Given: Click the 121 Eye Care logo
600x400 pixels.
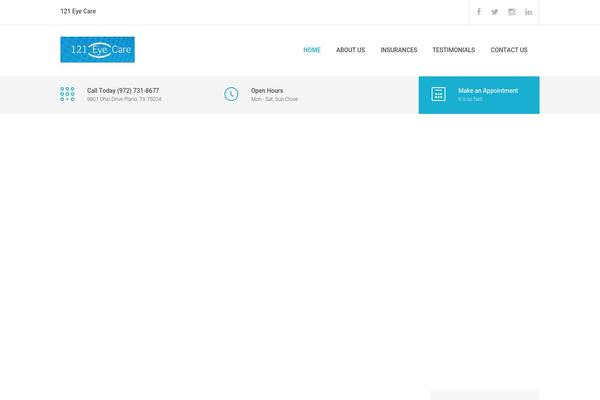Looking at the screenshot, I should [x=98, y=49].
